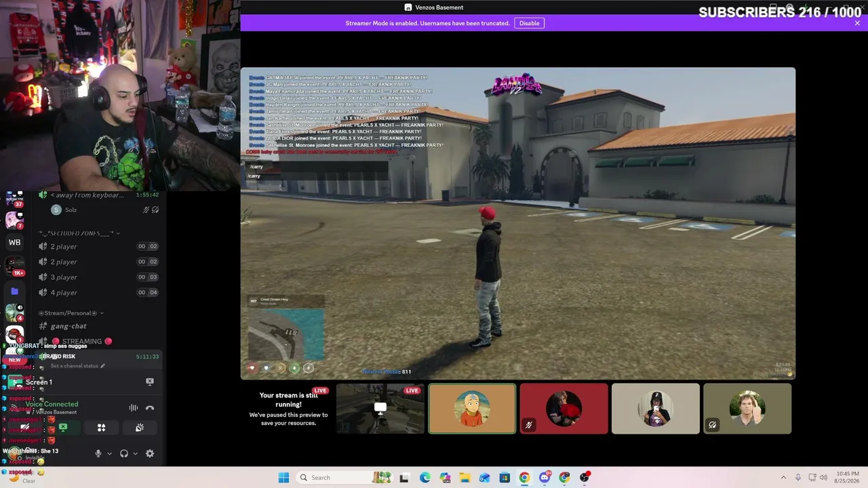Select the green-background deafened participant tile

(x=747, y=409)
